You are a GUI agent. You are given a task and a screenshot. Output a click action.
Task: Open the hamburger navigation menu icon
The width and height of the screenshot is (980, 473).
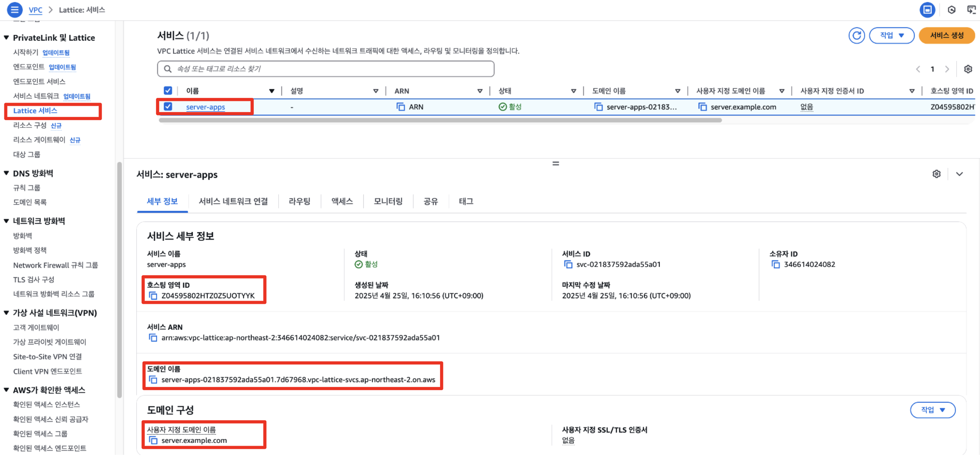coord(15,10)
